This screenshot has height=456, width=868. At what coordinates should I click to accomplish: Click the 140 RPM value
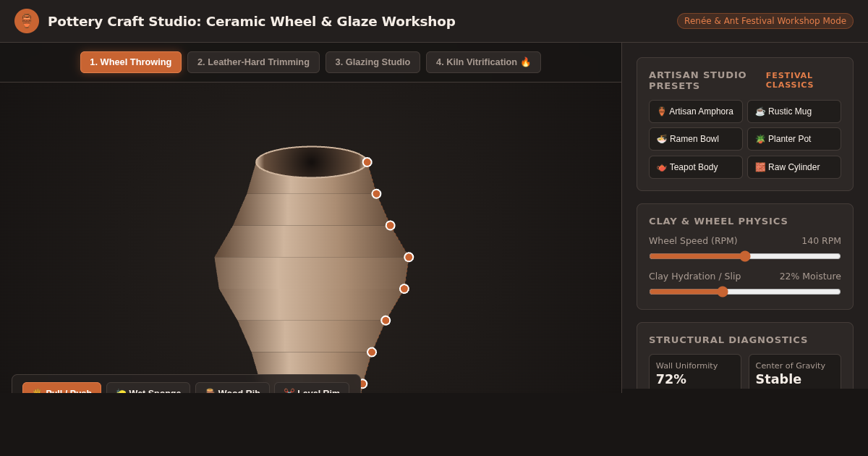coord(821,241)
